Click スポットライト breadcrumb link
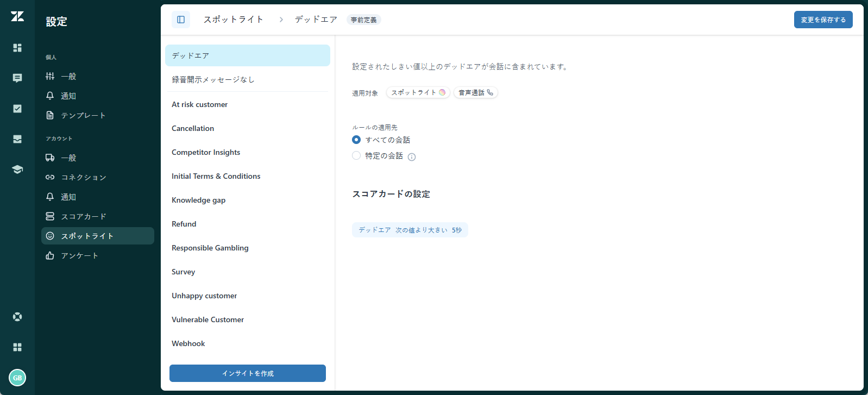Image resolution: width=868 pixels, height=395 pixels. [x=234, y=20]
